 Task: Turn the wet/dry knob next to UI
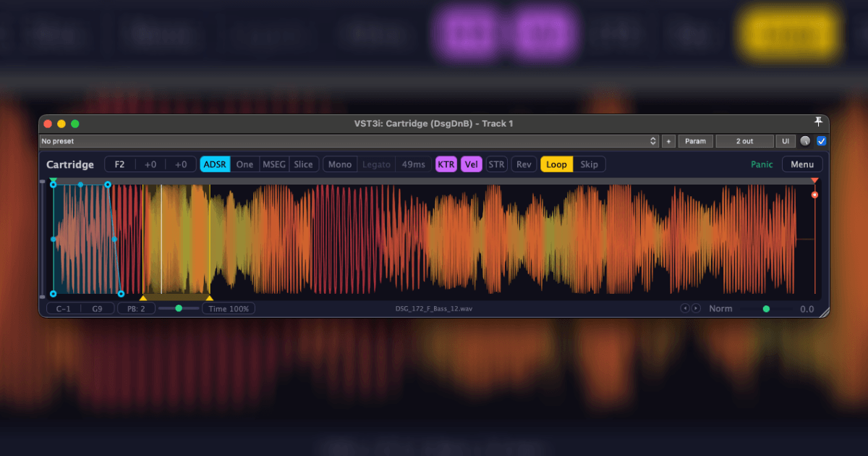click(806, 141)
